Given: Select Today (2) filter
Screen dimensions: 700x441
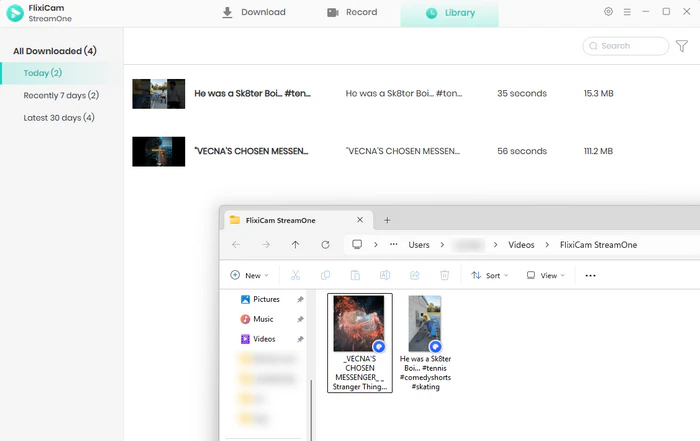Looking at the screenshot, I should click(61, 73).
